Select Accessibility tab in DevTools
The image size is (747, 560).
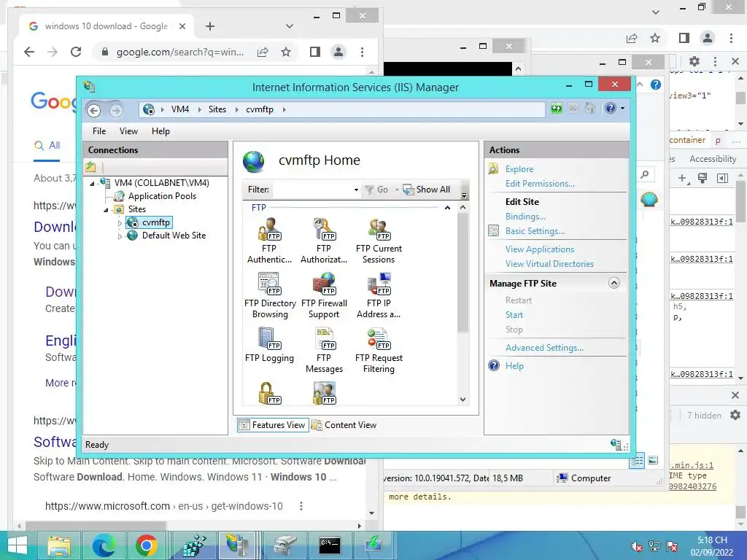click(x=713, y=159)
